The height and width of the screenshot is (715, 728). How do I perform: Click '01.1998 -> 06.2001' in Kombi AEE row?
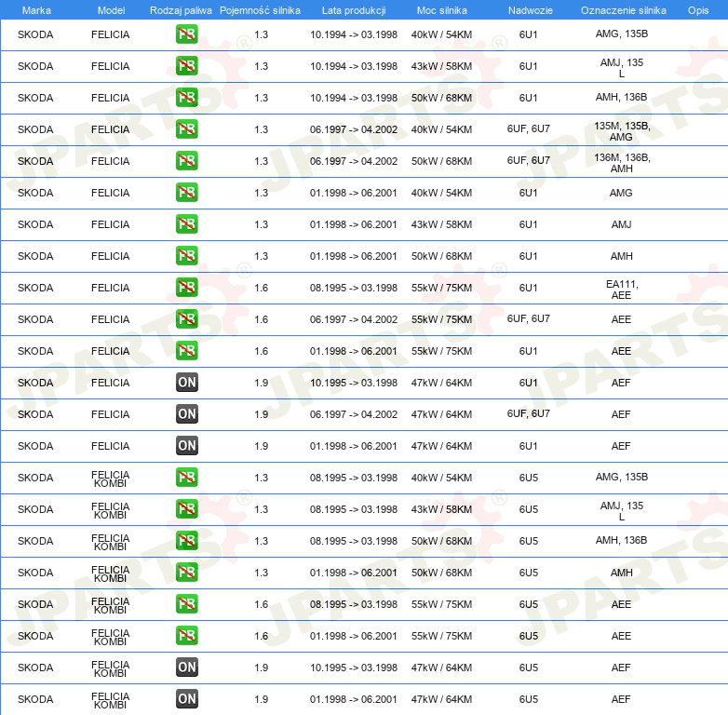click(x=354, y=636)
